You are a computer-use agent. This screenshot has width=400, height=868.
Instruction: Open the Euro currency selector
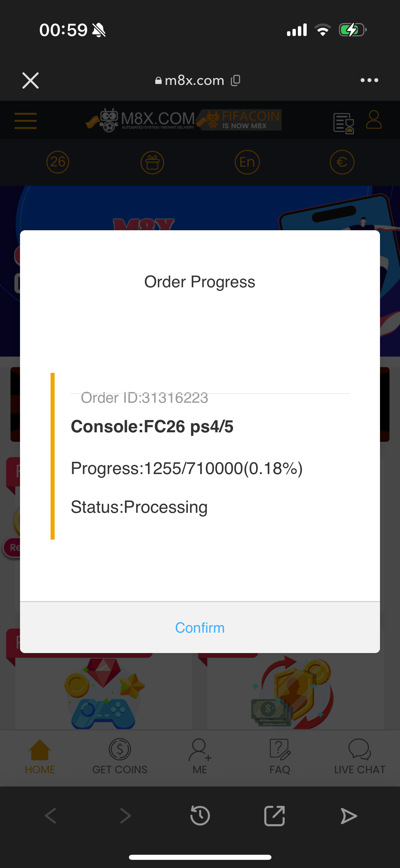pyautogui.click(x=342, y=162)
